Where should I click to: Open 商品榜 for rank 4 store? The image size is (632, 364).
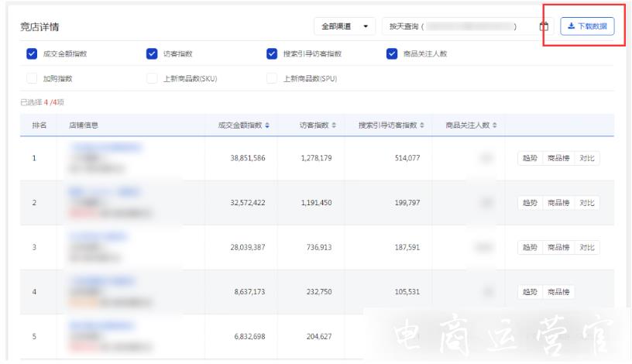point(559,292)
